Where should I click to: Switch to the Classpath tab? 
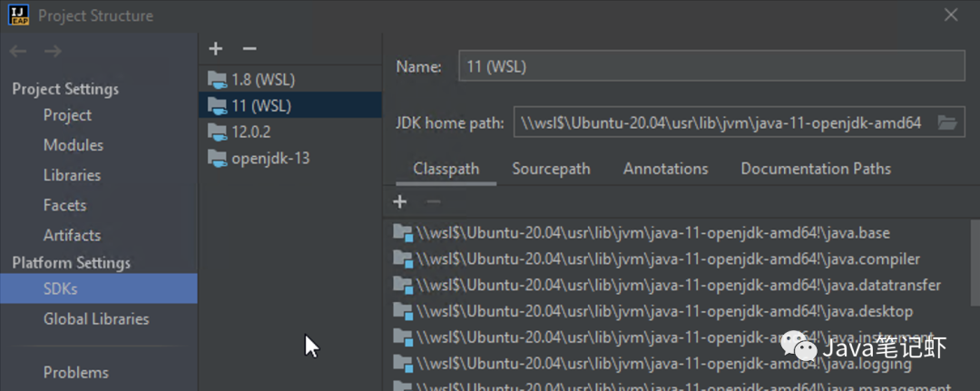click(446, 169)
